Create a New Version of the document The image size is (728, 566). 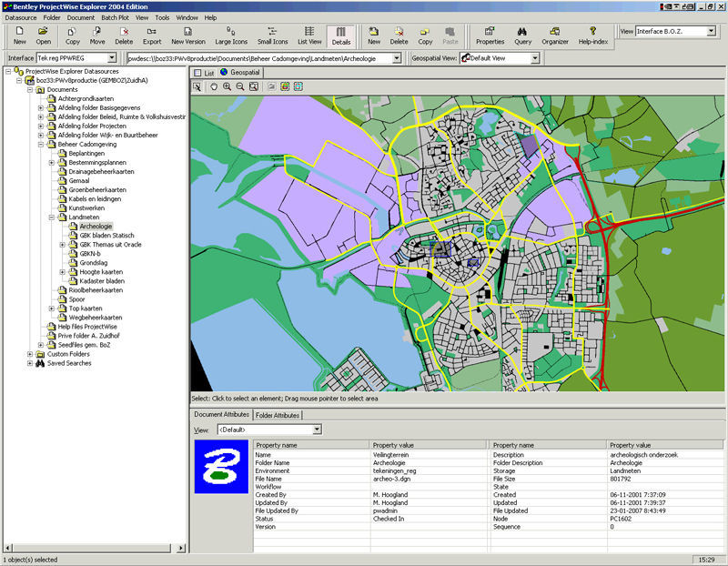tap(188, 35)
